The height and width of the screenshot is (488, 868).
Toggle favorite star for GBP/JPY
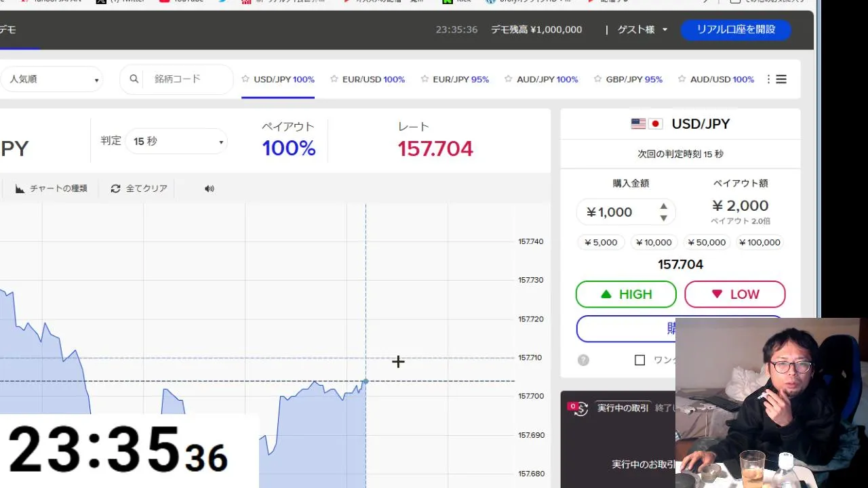pyautogui.click(x=597, y=79)
